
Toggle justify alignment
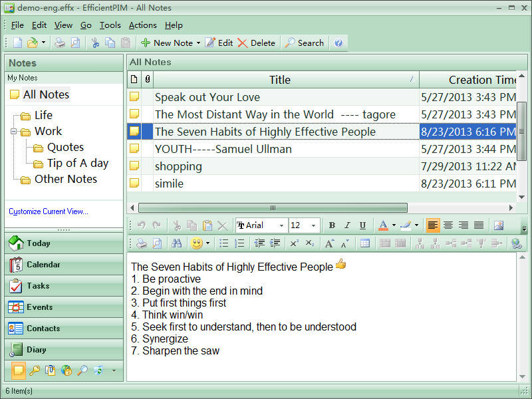(x=479, y=225)
